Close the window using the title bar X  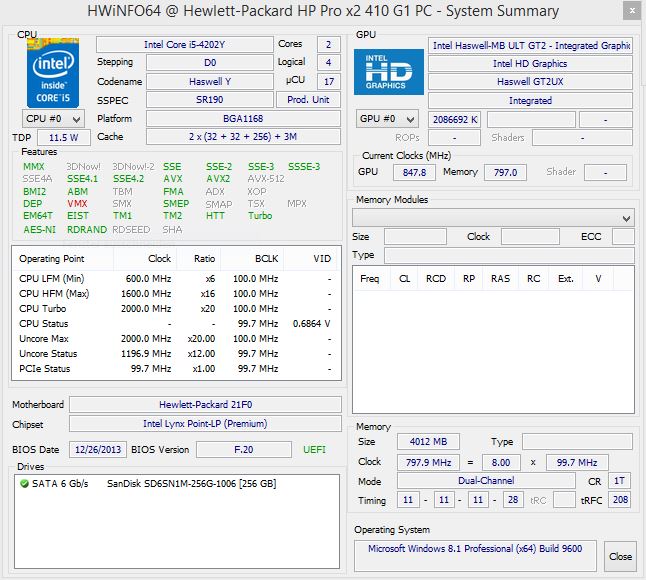(632, 11)
